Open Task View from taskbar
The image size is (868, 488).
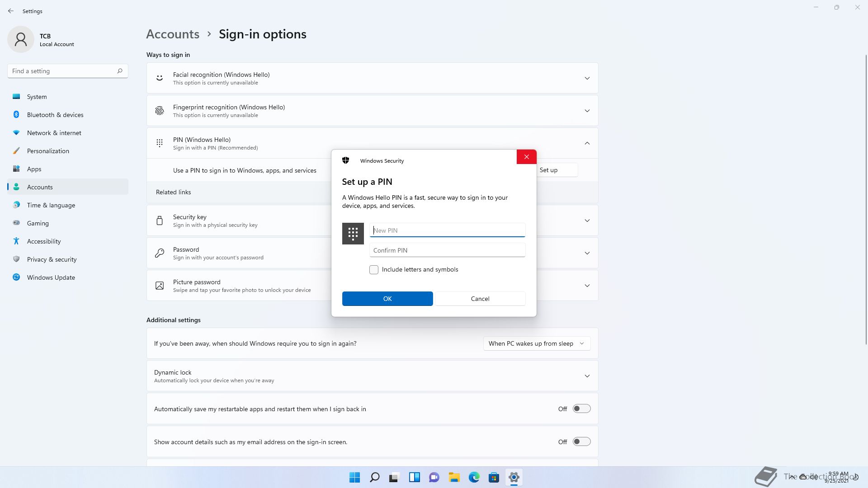[x=395, y=477]
